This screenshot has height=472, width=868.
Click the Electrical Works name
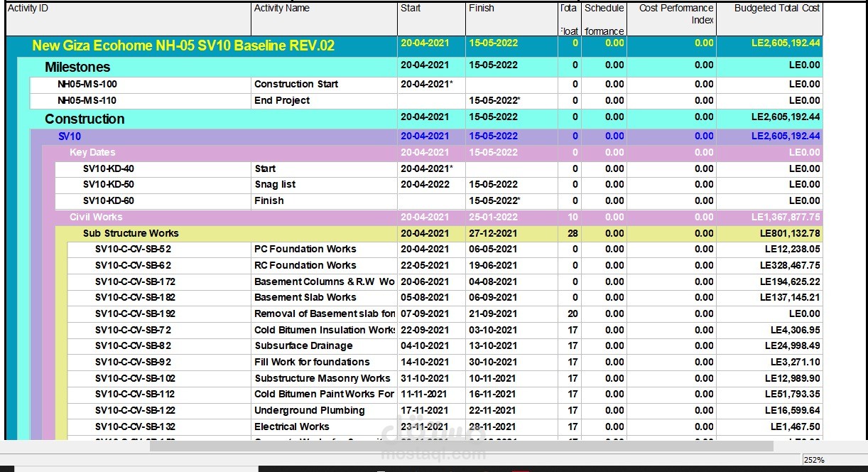pos(292,427)
